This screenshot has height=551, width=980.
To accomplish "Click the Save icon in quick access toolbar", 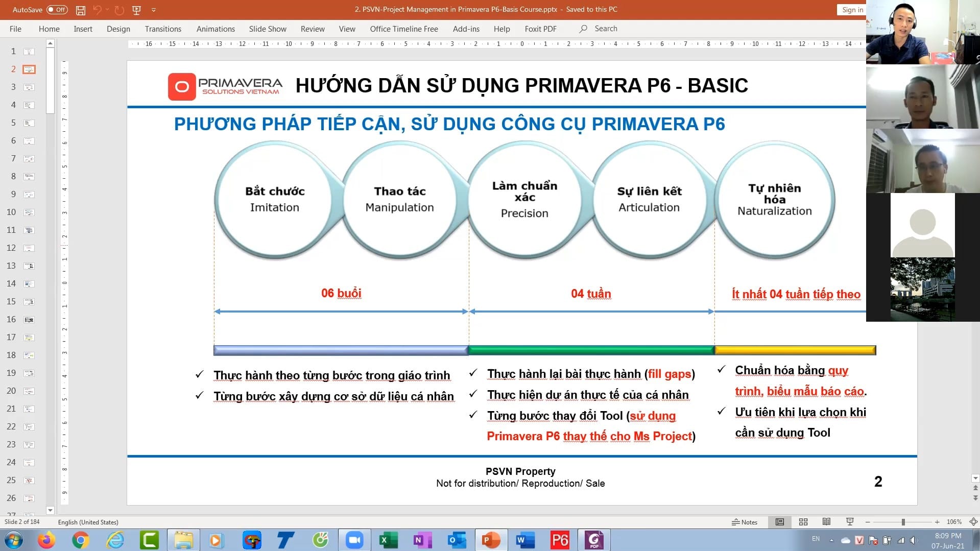I will (80, 10).
